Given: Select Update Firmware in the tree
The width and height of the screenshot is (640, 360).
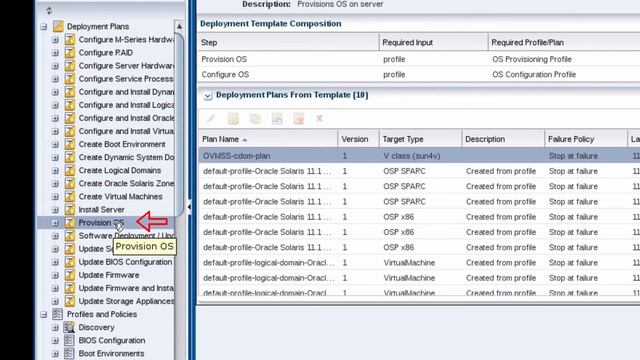Looking at the screenshot, I should pyautogui.click(x=109, y=275).
